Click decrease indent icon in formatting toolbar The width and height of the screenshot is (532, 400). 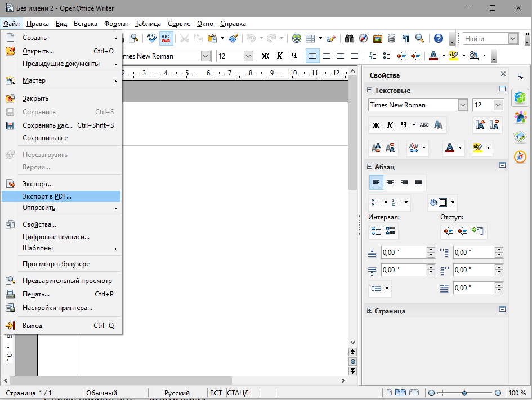[x=401, y=56]
